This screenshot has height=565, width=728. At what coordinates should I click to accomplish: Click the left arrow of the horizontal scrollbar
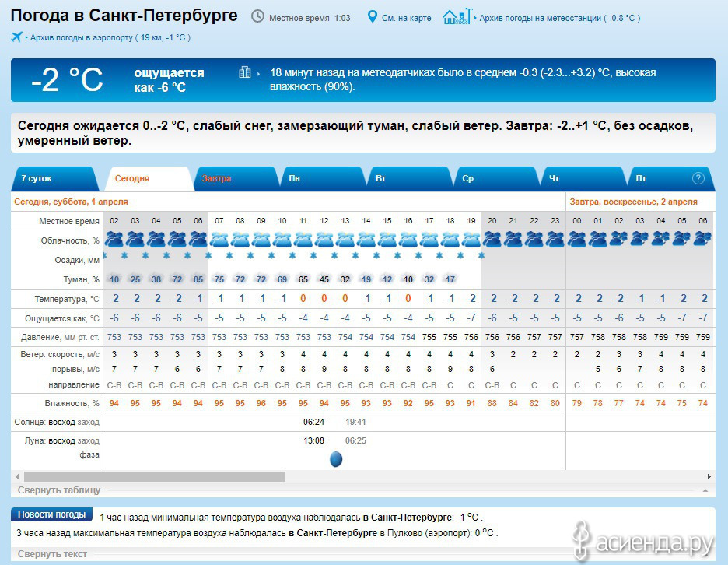(17, 477)
